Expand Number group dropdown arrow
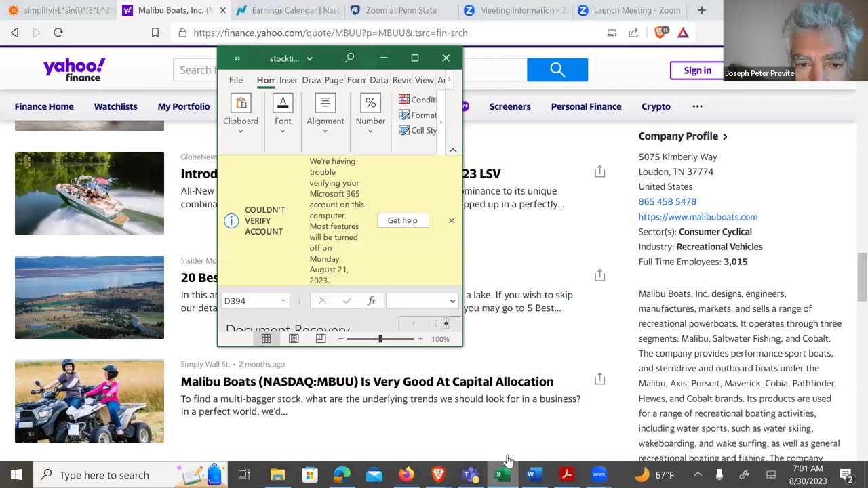The width and height of the screenshot is (868, 488). click(x=370, y=131)
